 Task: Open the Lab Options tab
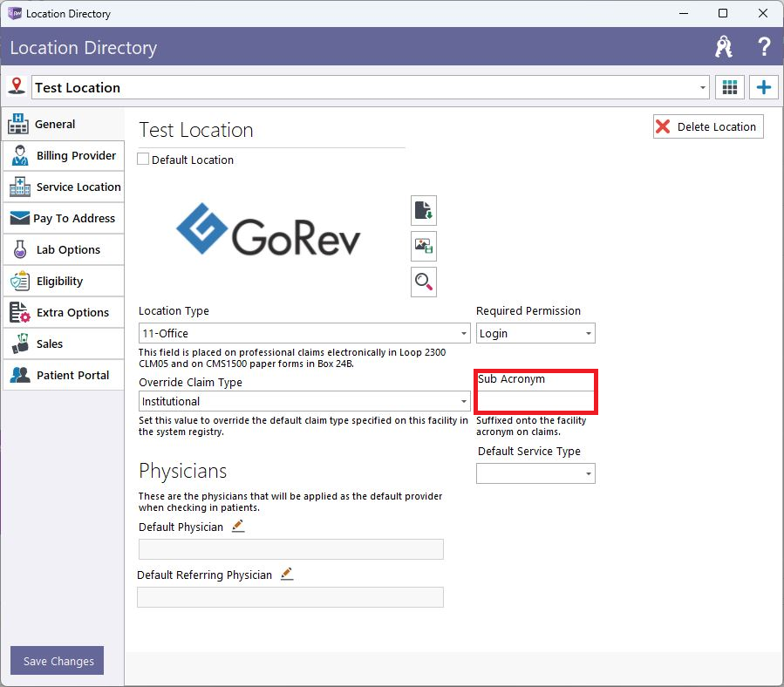pos(64,249)
